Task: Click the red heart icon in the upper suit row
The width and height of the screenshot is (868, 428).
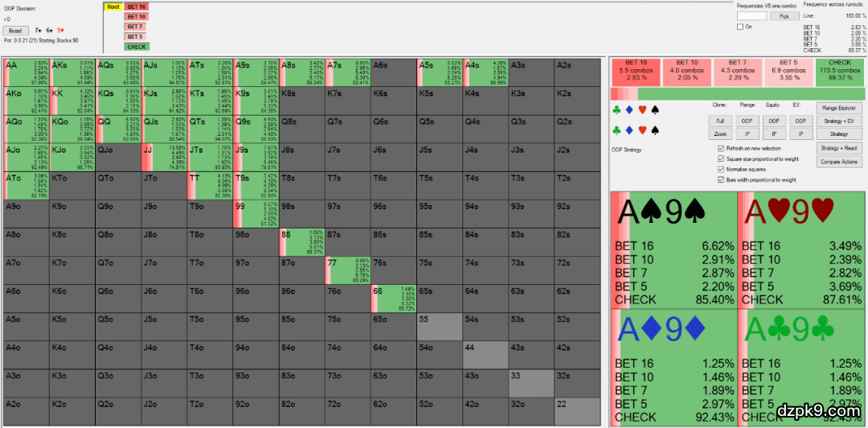Action: [x=642, y=108]
